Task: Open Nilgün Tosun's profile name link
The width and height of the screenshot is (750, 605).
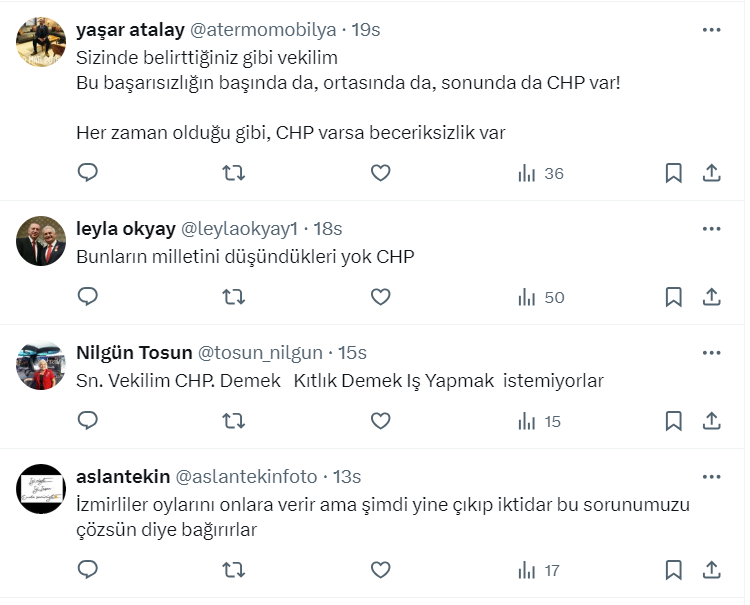Action: coord(134,352)
